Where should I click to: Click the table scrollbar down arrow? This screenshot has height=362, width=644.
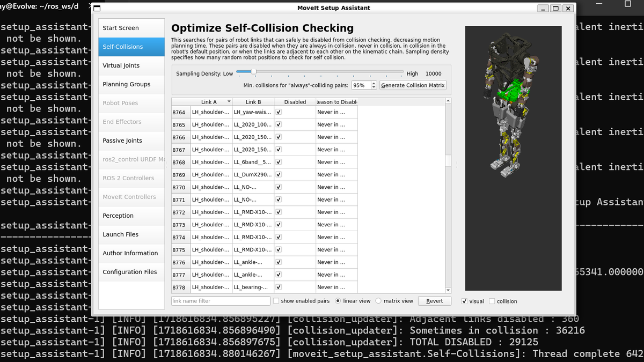448,290
